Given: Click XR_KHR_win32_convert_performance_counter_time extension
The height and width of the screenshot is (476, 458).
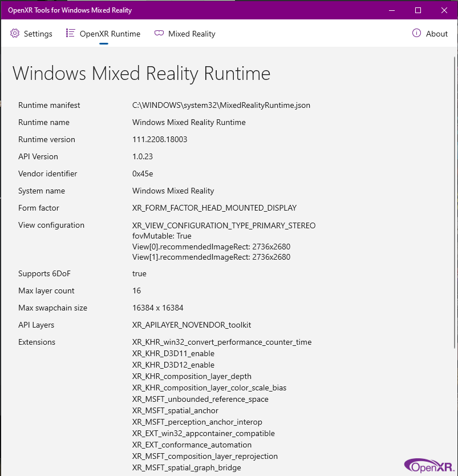Looking at the screenshot, I should (x=222, y=342).
